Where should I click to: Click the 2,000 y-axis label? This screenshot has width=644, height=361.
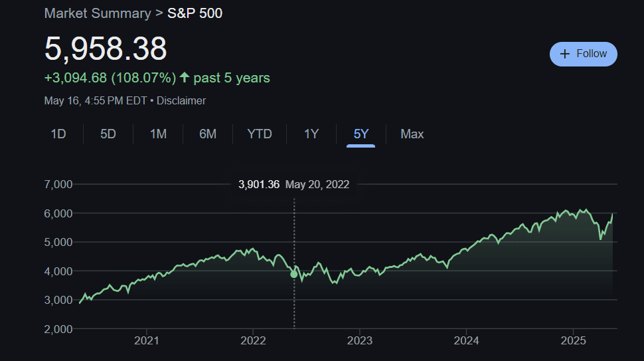(x=58, y=329)
